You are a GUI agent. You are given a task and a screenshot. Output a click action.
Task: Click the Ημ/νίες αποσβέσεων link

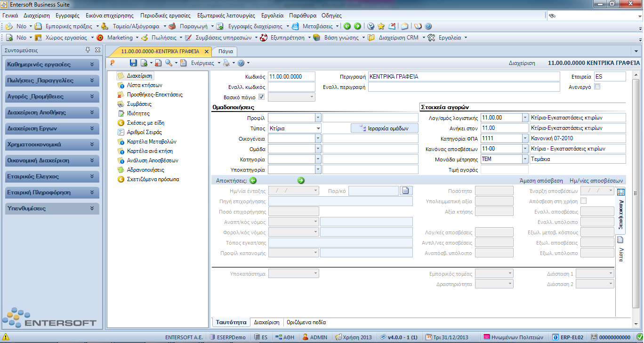pyautogui.click(x=596, y=181)
